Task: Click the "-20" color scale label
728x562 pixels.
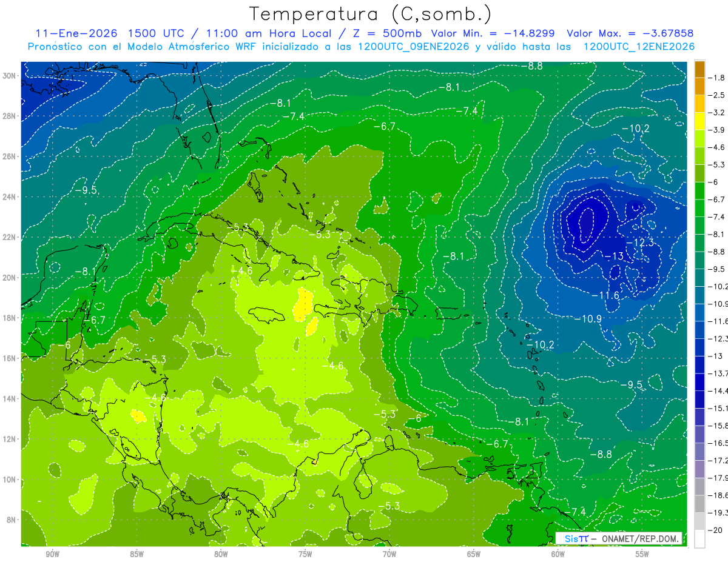Action: pos(716,530)
